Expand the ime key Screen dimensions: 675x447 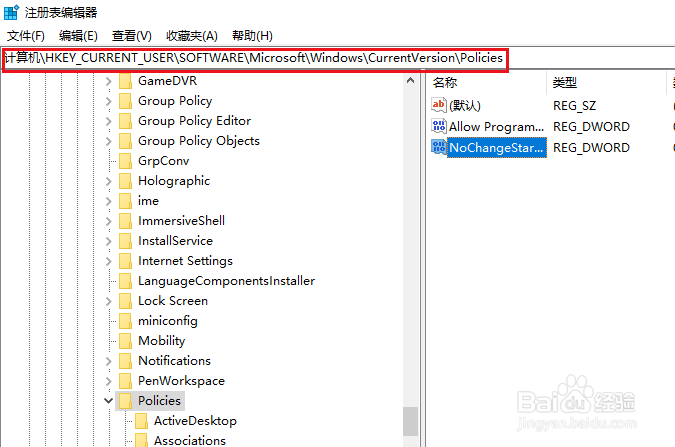click(108, 201)
